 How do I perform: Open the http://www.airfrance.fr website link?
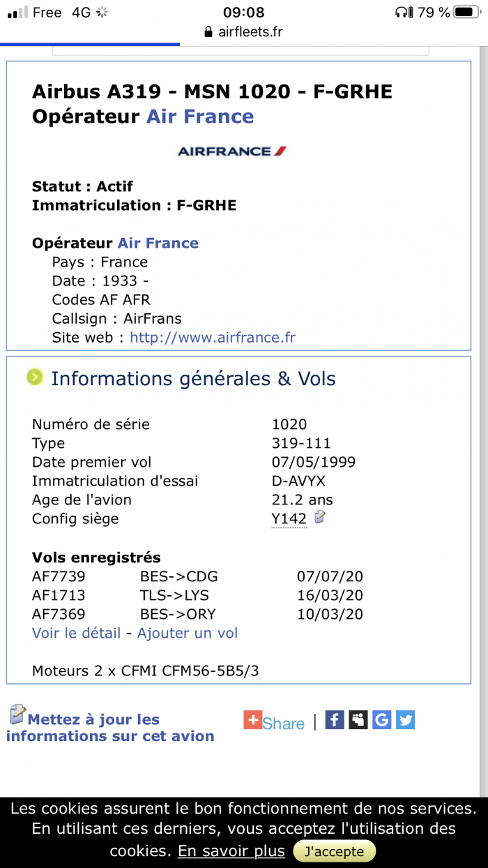213,338
